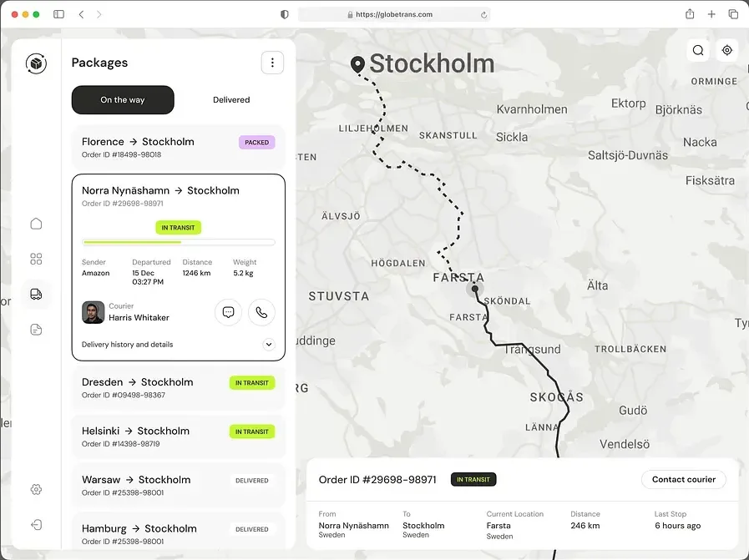This screenshot has height=560, width=749.
Task: Click the transit progress bar
Action: click(178, 242)
